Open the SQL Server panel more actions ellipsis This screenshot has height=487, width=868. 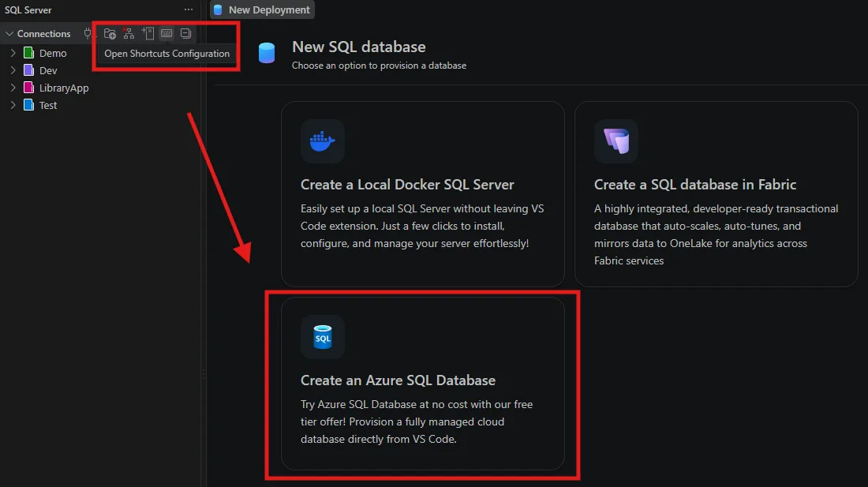189,9
